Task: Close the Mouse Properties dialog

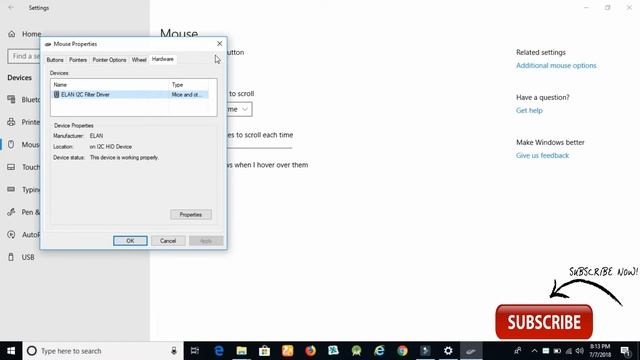Action: 220,43
